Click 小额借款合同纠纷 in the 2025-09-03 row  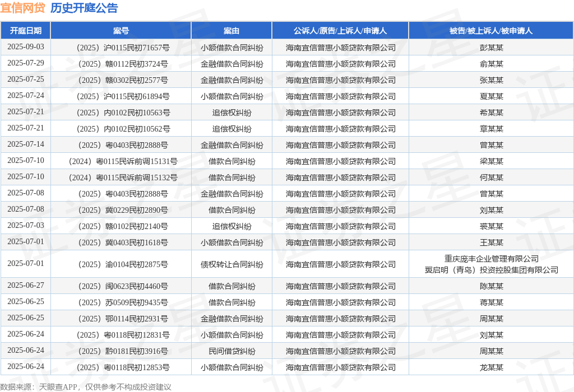click(x=232, y=48)
